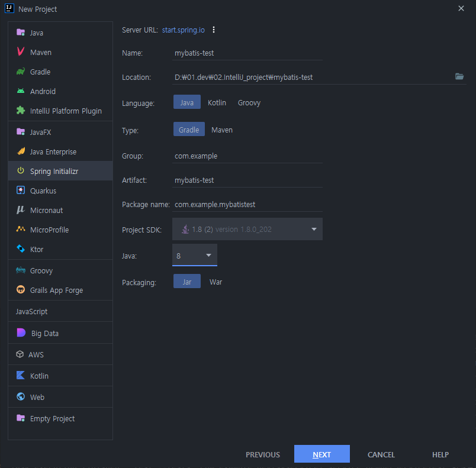
Task: Close the New Project dialog
Action: [x=461, y=8]
